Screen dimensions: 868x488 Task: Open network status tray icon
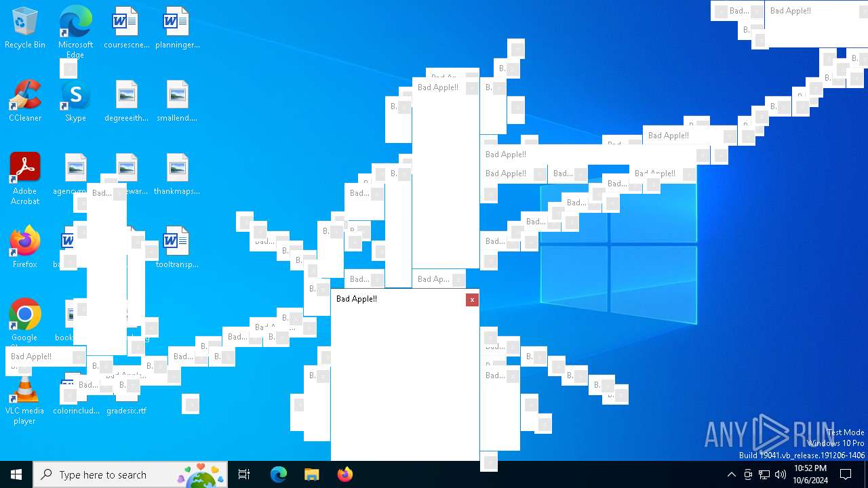[764, 474]
